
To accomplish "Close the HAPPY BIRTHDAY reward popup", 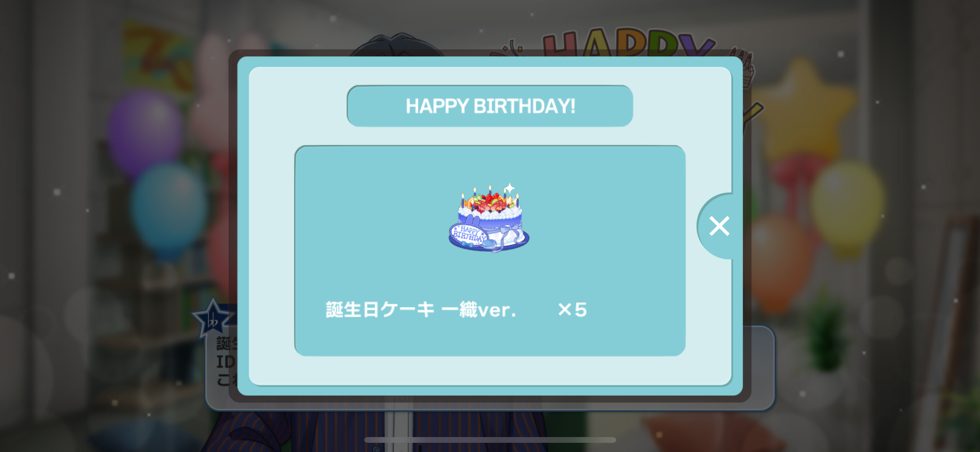I will point(719,226).
